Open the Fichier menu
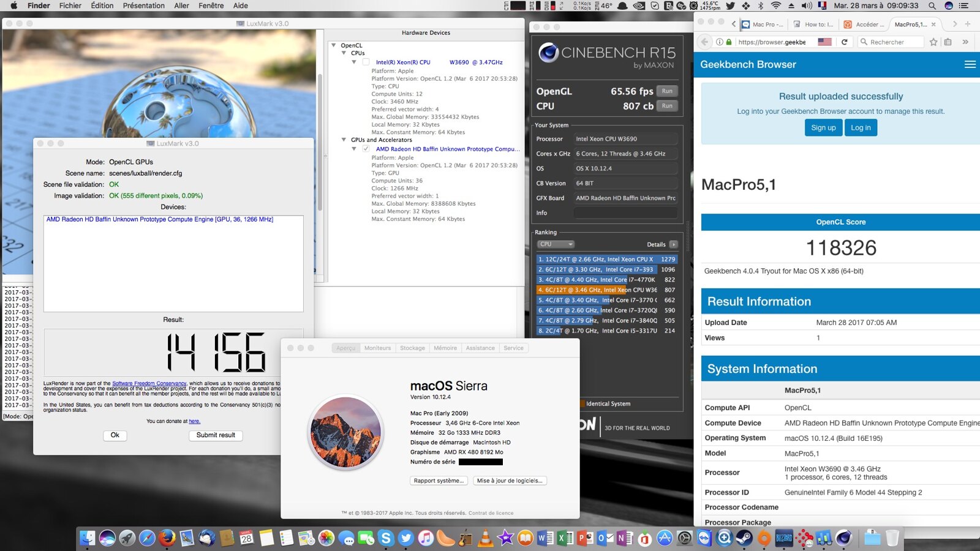 70,6
